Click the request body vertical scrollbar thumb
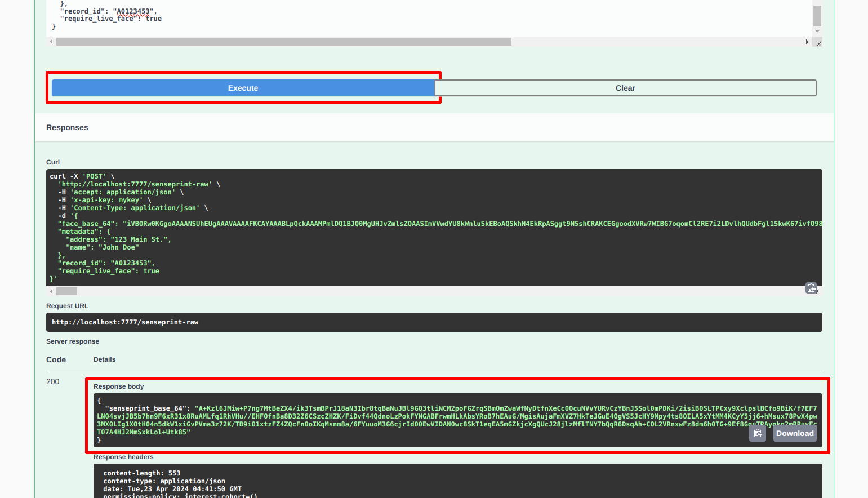Screen dimensions: 868x498 click(x=817, y=15)
